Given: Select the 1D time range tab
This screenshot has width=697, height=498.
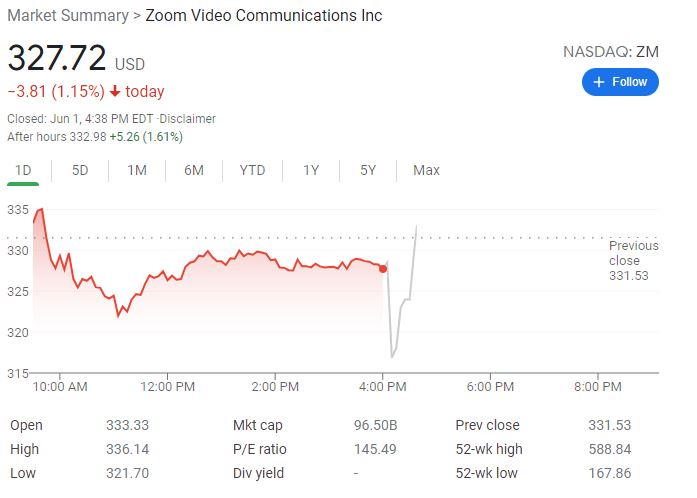Looking at the screenshot, I should pyautogui.click(x=23, y=170).
